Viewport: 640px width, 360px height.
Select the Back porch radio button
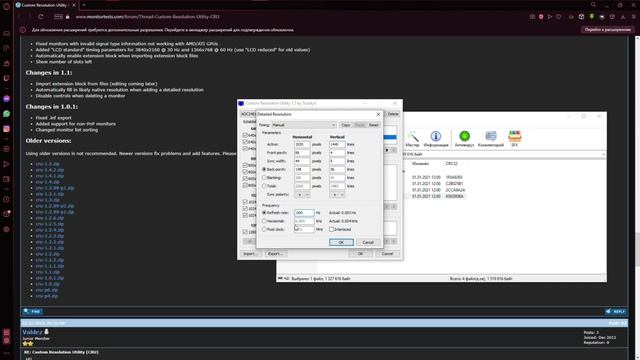(264, 169)
